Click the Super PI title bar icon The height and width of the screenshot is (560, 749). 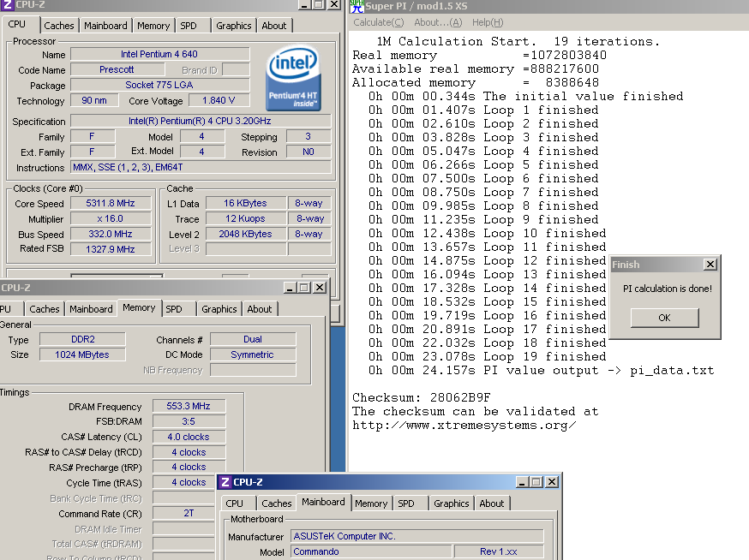357,6
